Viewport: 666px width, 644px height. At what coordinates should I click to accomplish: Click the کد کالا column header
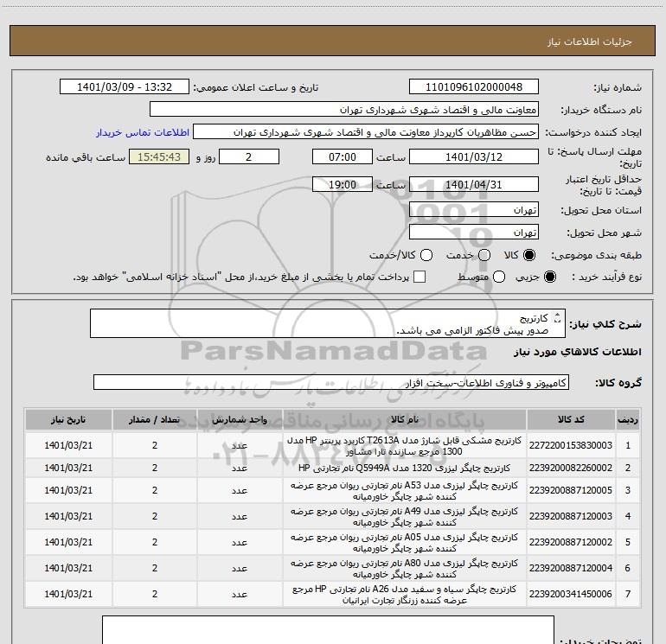click(x=571, y=420)
